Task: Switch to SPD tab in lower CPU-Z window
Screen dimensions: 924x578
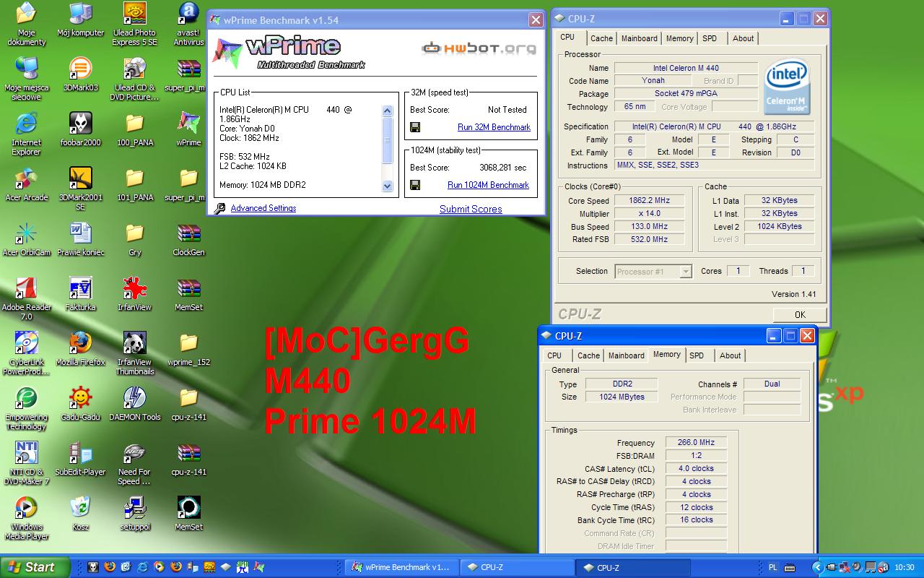Action: coord(697,355)
